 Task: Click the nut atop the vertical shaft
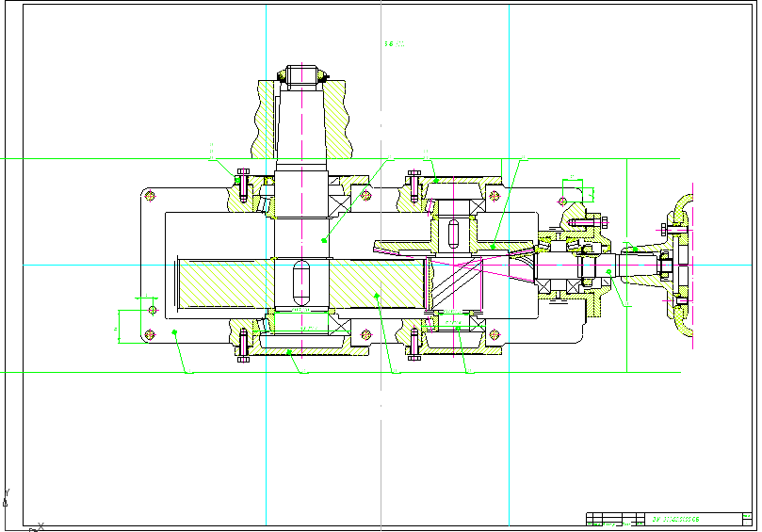coord(301,74)
